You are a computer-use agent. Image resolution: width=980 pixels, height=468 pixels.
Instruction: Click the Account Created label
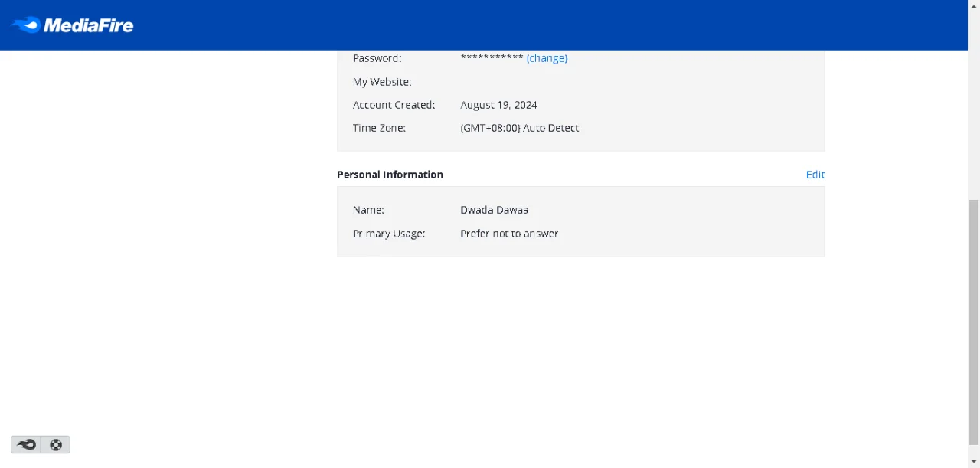394,105
